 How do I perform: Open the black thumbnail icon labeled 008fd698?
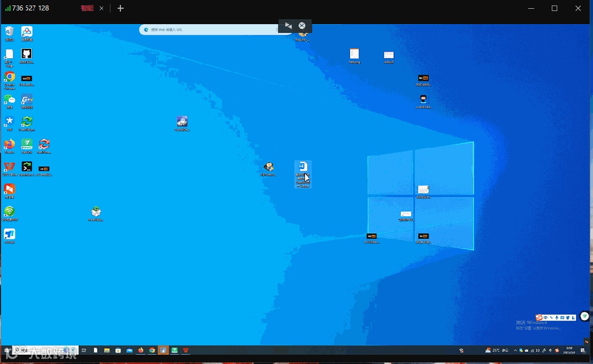point(423,80)
